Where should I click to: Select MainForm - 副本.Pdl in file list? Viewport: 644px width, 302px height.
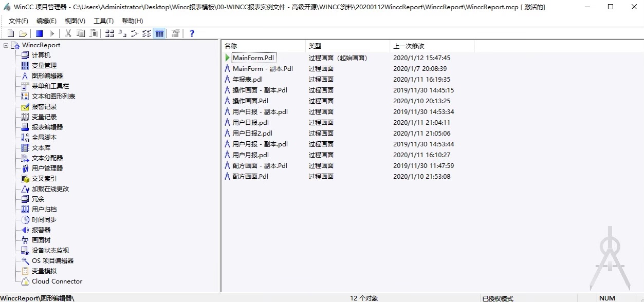coord(263,69)
